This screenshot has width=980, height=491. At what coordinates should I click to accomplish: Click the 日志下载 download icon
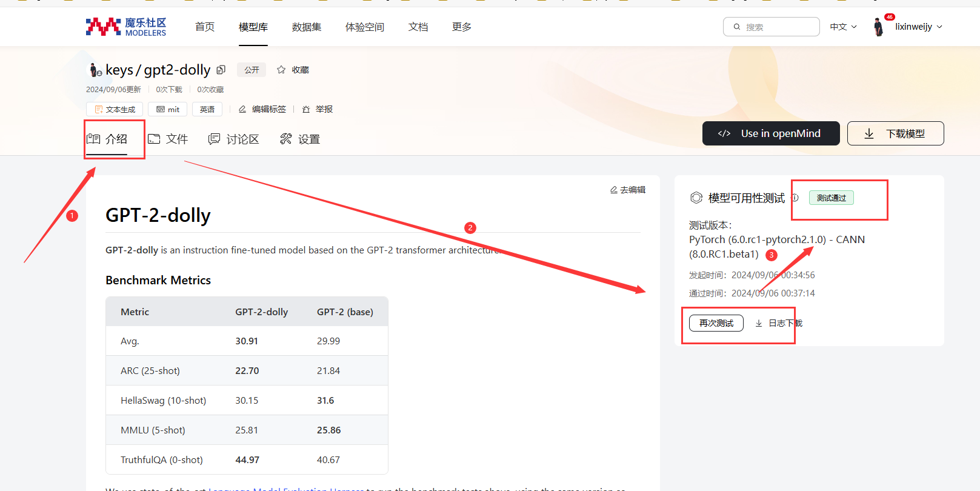point(759,323)
